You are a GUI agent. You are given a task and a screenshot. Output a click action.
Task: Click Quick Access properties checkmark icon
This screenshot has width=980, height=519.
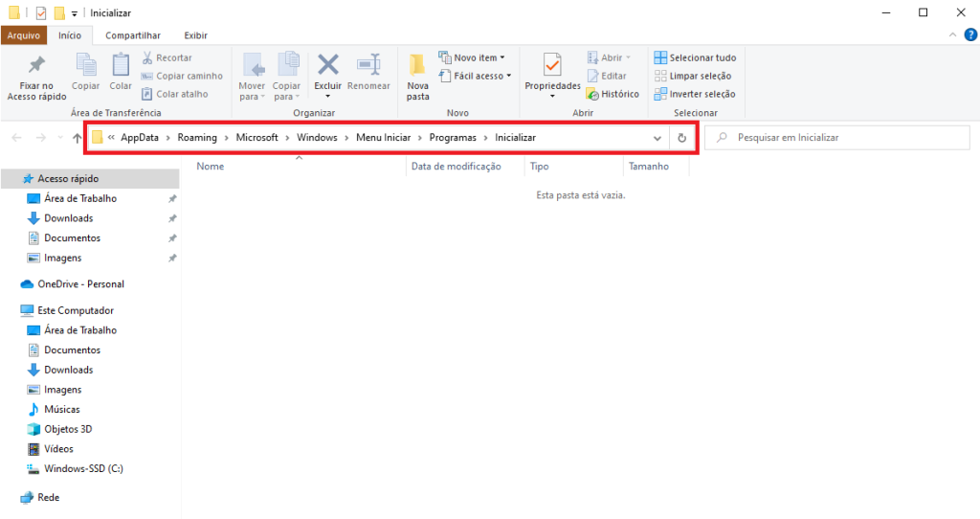tap(41, 12)
